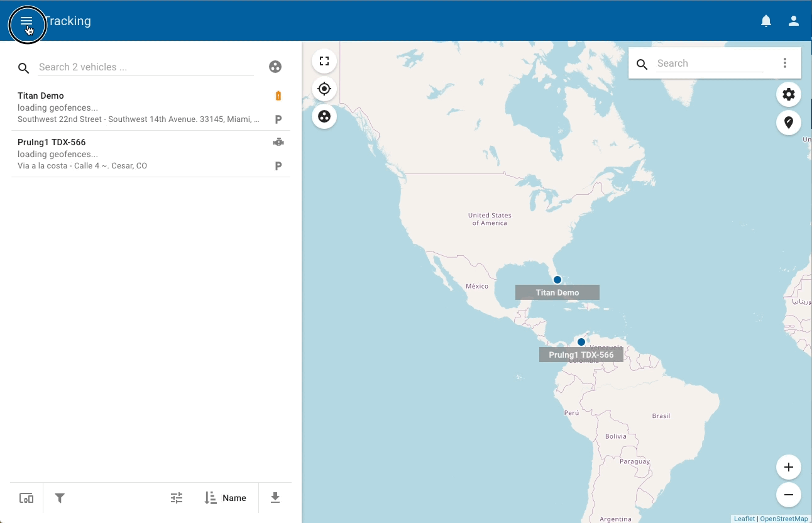
Task: Select the Titan Demo vehicle row
Action: coord(151,107)
